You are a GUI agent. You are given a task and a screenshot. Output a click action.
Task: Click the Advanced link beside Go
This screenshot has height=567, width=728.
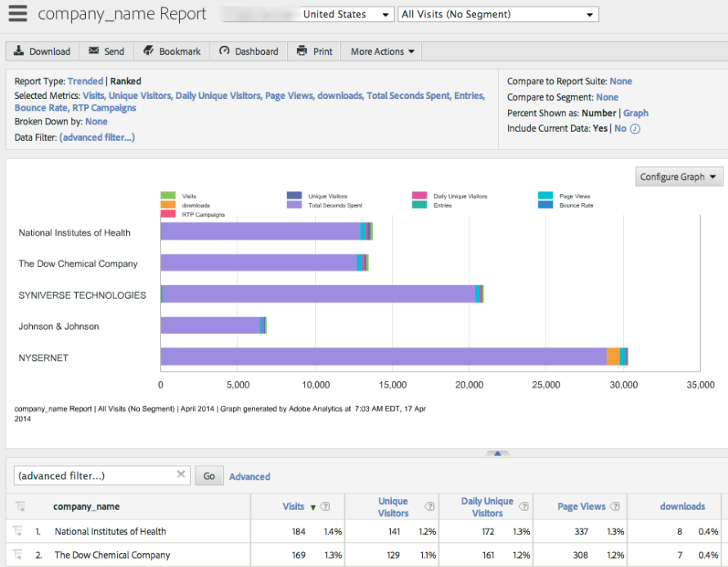click(249, 476)
